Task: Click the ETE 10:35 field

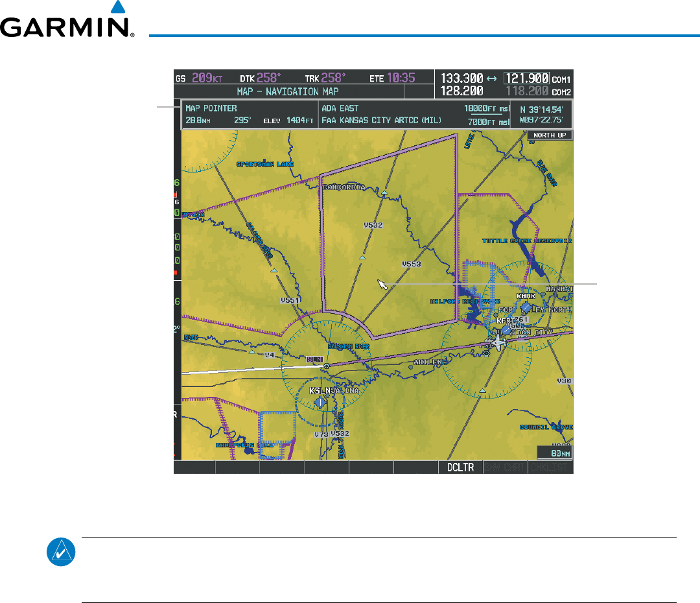Action: pos(392,78)
